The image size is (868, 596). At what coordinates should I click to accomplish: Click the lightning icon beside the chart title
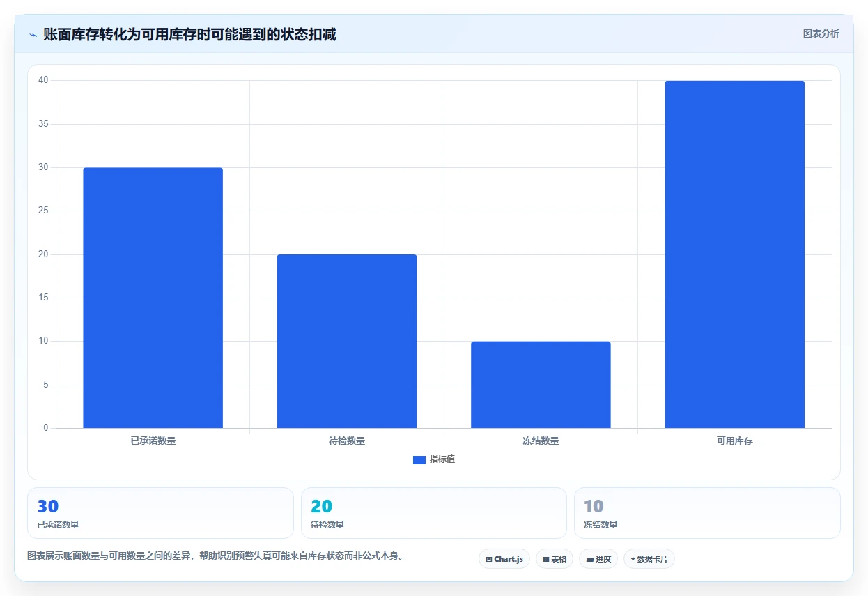[33, 35]
